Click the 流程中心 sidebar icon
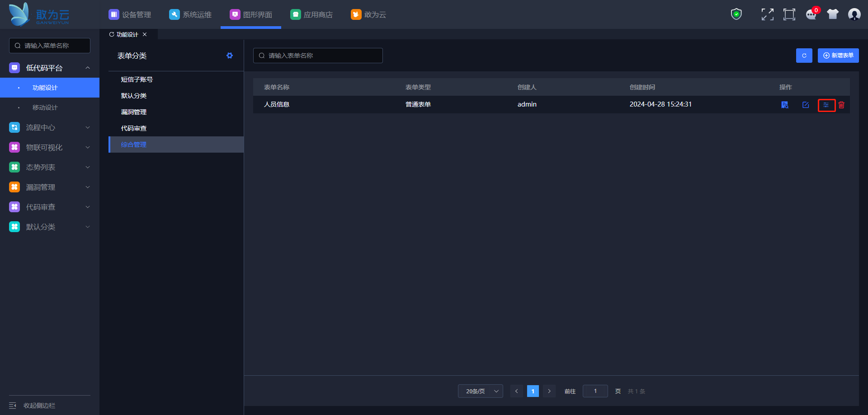868x415 pixels. point(14,127)
